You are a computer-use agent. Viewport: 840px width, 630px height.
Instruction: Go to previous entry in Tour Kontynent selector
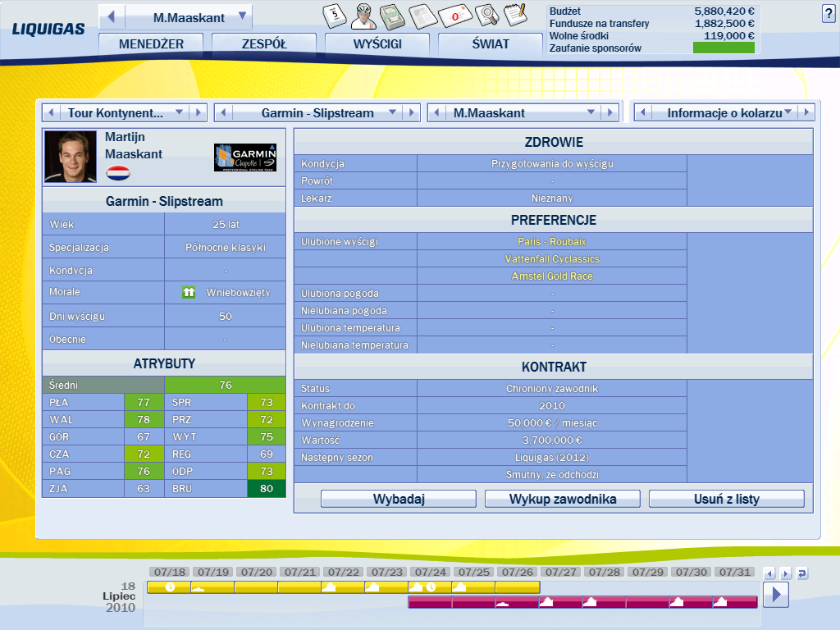coord(51,112)
